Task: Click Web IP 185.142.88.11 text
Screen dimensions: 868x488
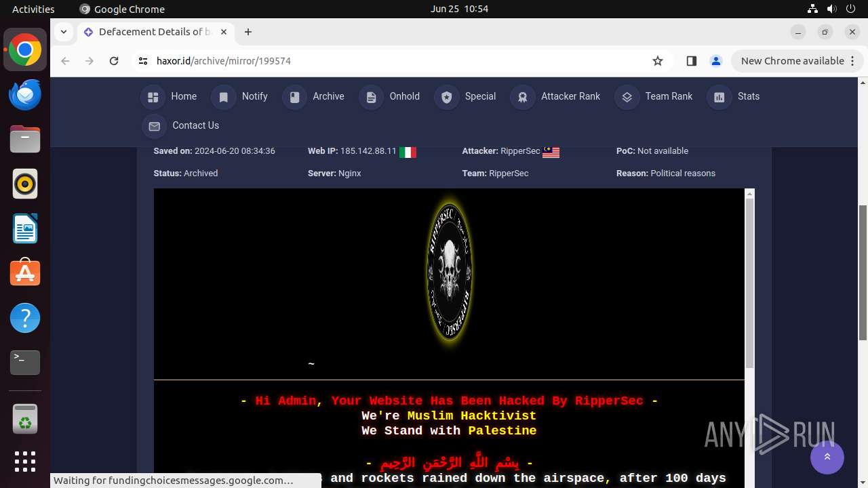Action: pyautogui.click(x=352, y=151)
